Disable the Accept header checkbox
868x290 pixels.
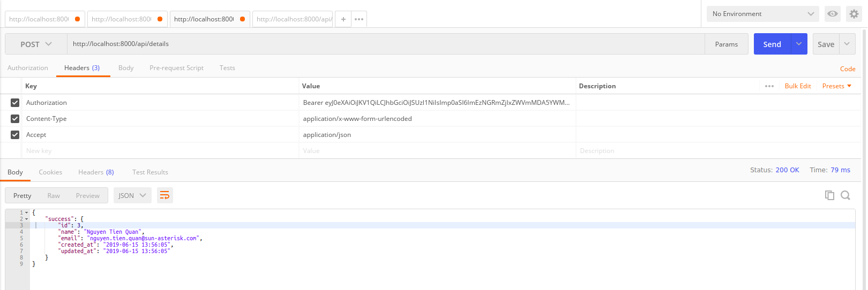point(15,135)
